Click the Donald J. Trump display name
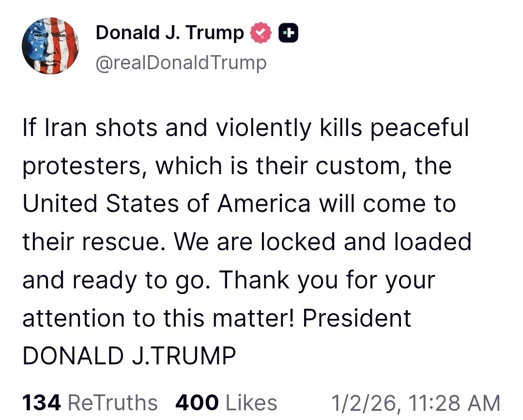The width and height of the screenshot is (523, 420). (169, 32)
